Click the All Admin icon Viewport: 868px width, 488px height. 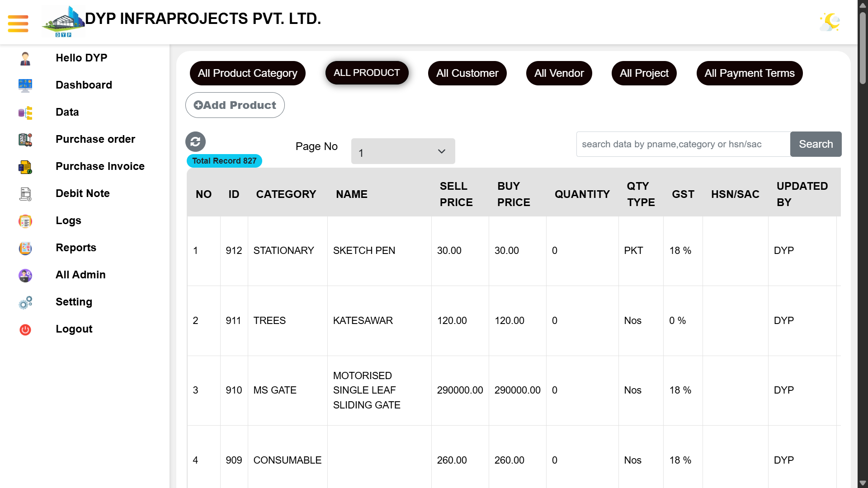(x=25, y=275)
